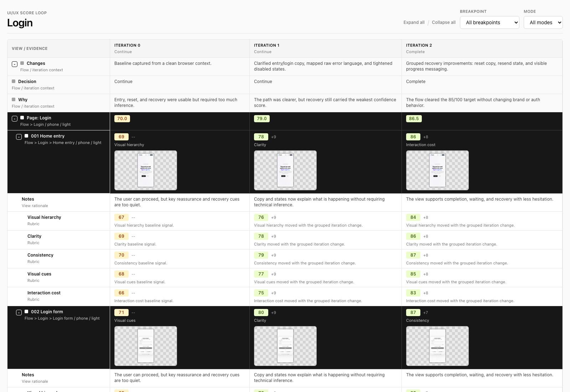Viewport: 570px width, 392px height.
Task: Click the white square marker beside 002 Login form
Action: (26, 311)
